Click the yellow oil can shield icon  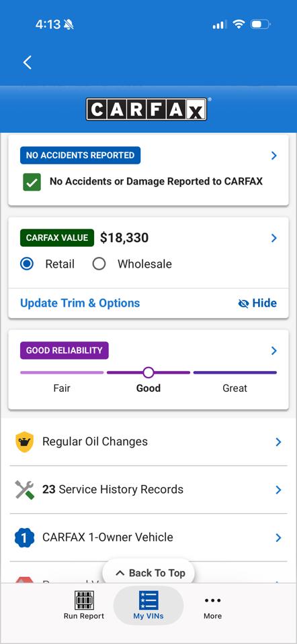point(25,442)
